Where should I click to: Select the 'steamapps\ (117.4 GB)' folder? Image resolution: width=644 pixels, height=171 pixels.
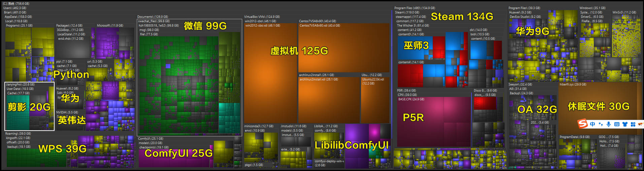411,17
